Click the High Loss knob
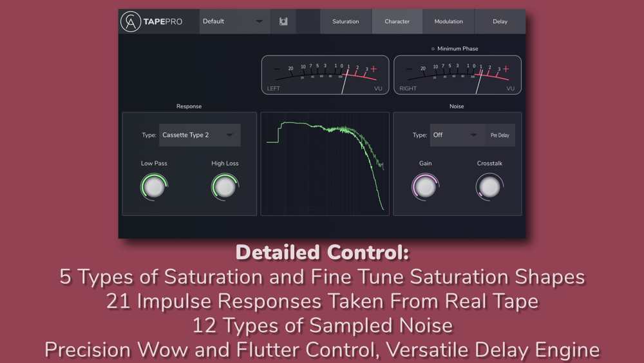Viewport: 644px width, 363px height. [x=225, y=187]
